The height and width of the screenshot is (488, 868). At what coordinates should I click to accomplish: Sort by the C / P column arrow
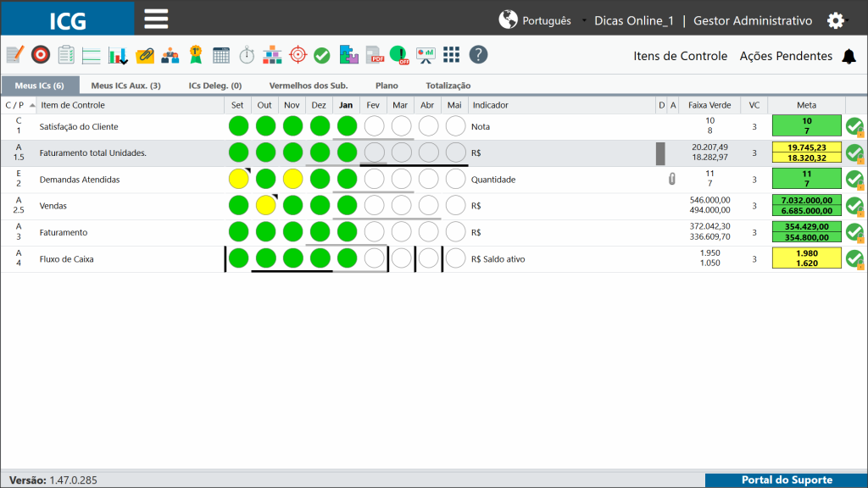click(32, 105)
